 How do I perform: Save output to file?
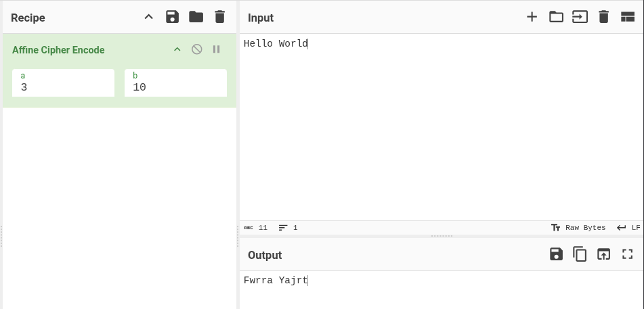(x=556, y=254)
